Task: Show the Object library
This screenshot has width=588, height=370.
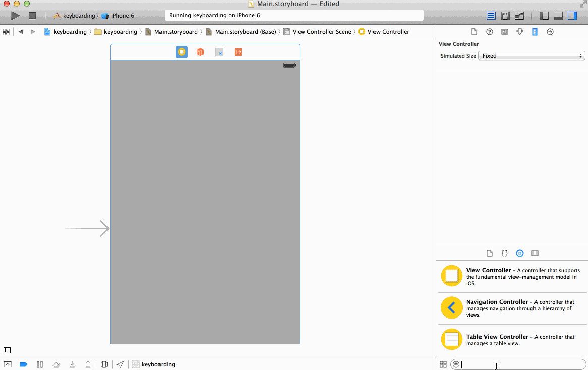Action: pyautogui.click(x=520, y=253)
